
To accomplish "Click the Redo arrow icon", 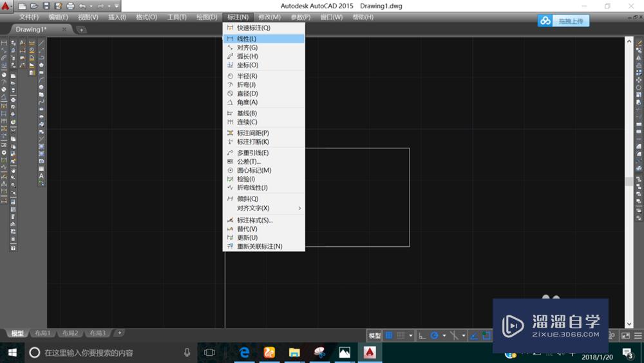I will [101, 6].
